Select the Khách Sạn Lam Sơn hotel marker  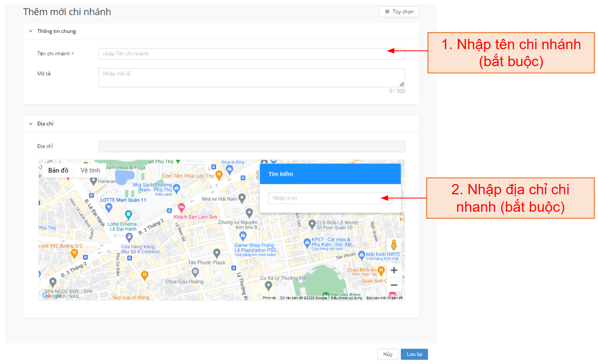click(181, 207)
